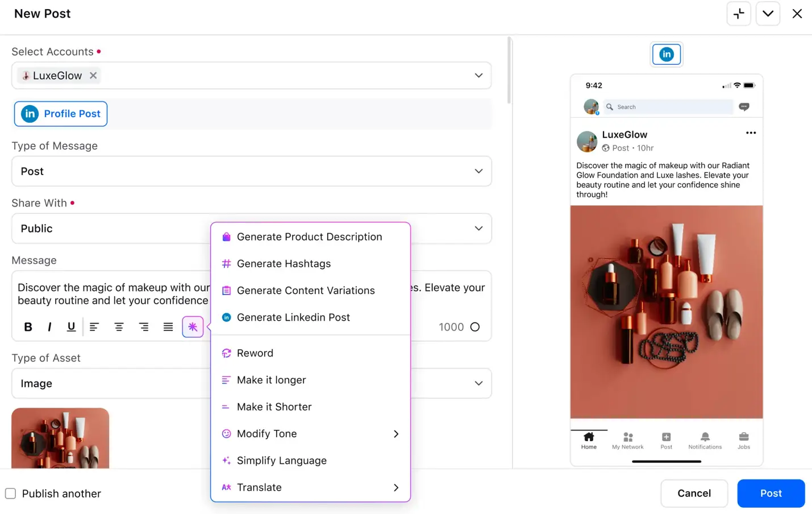Click the blue Post button
The width and height of the screenshot is (812, 514).
pos(771,493)
